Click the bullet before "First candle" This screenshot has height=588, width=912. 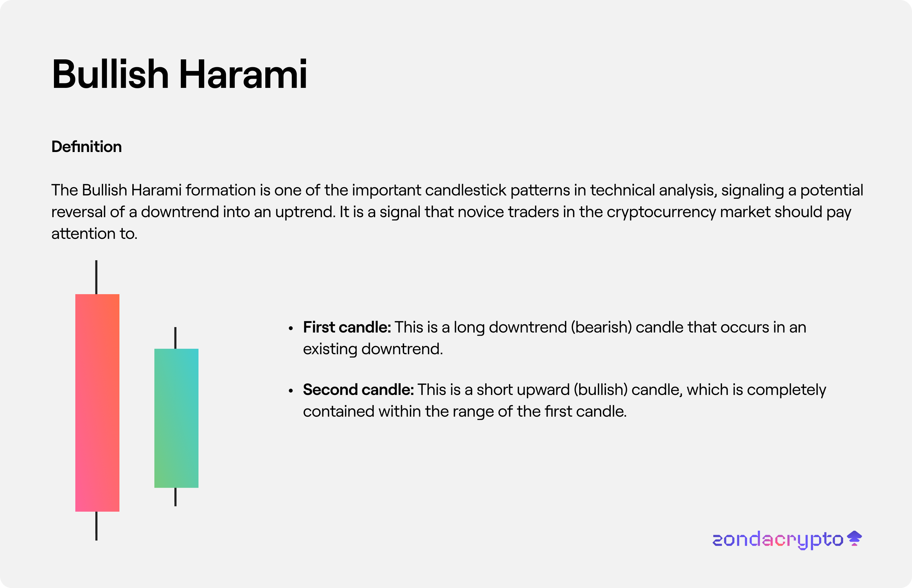291,328
